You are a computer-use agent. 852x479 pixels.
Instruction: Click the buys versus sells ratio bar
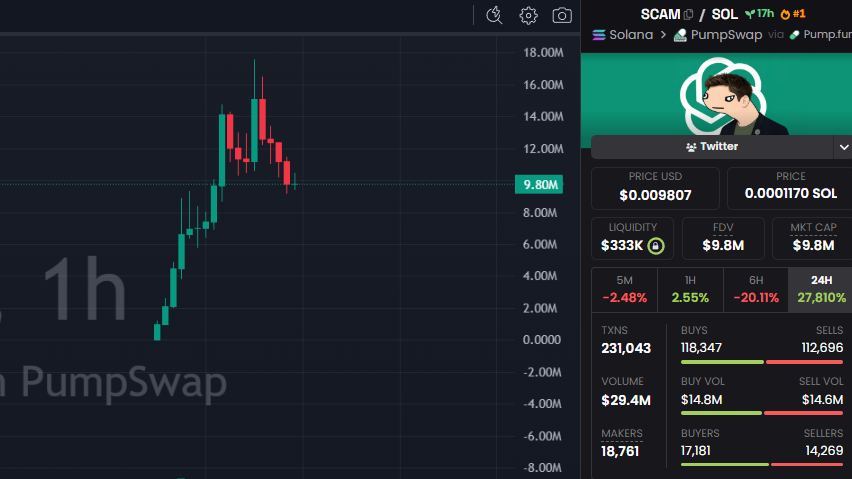pyautogui.click(x=762, y=362)
